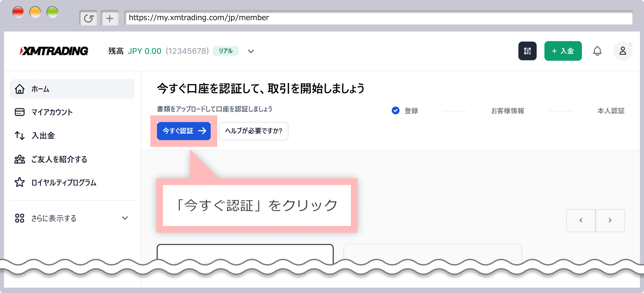Open notifications bell icon
Screen dimensions: 644x293
pyautogui.click(x=597, y=51)
